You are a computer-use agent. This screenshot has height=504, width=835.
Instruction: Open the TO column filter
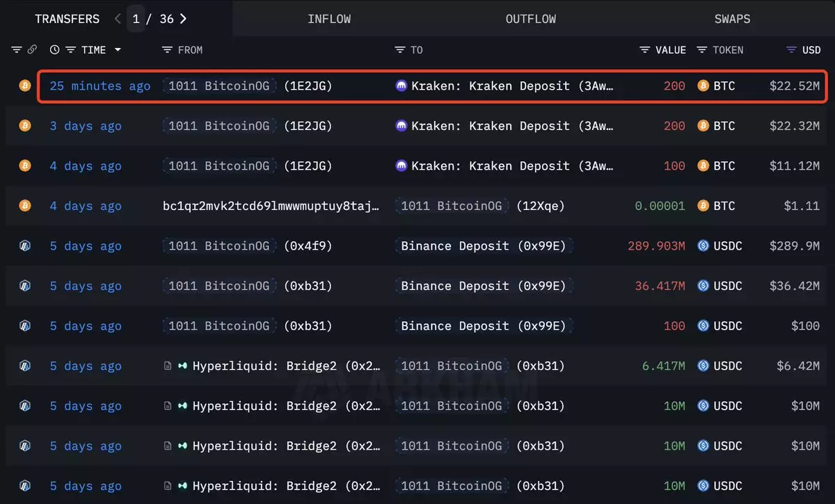coord(399,50)
